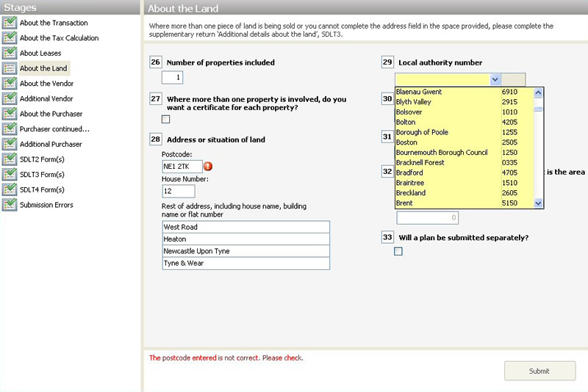Open the Additional Vendor stage
The height and width of the screenshot is (392, 588).
point(46,98)
